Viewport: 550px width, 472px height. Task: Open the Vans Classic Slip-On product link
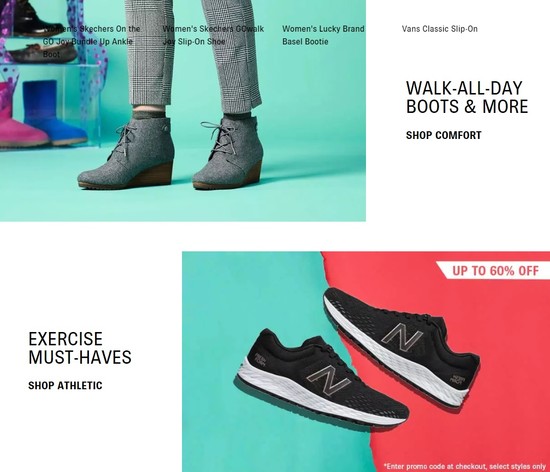click(x=440, y=29)
